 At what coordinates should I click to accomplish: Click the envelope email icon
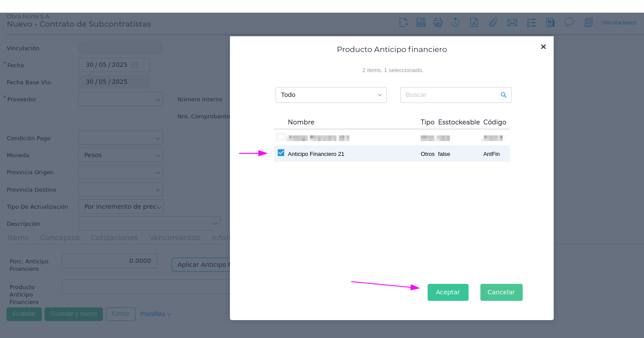tap(512, 23)
